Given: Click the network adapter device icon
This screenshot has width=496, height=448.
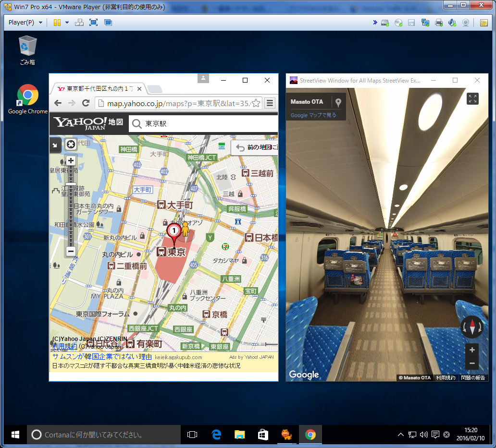Looking at the screenshot, I should 425,23.
